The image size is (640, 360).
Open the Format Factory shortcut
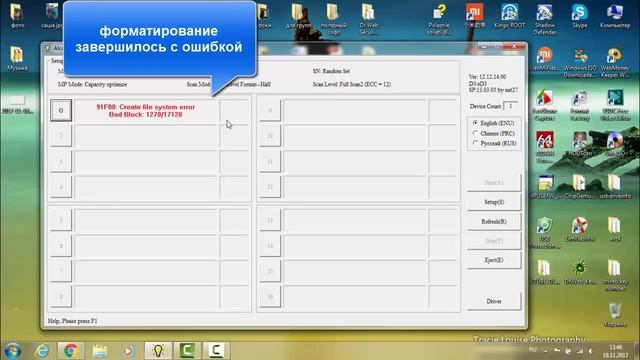click(580, 105)
